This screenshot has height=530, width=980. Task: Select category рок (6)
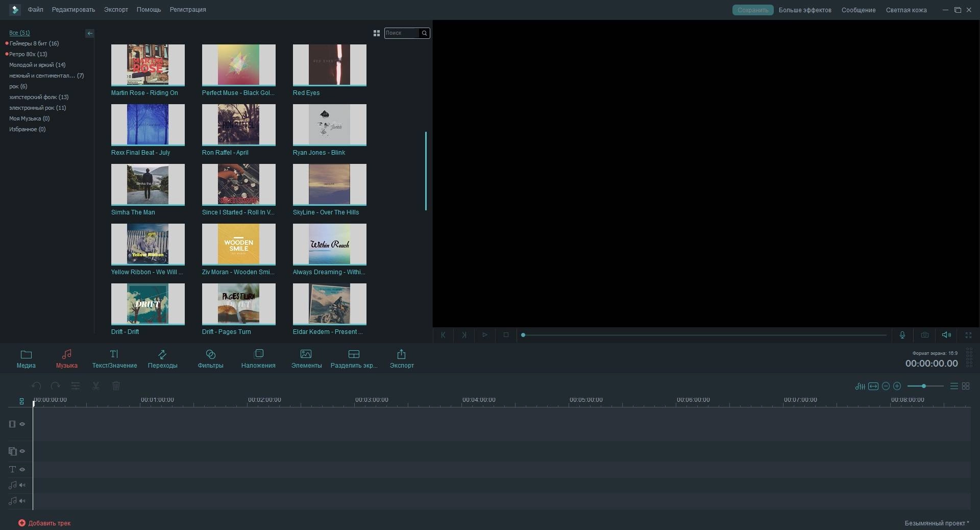(x=18, y=86)
